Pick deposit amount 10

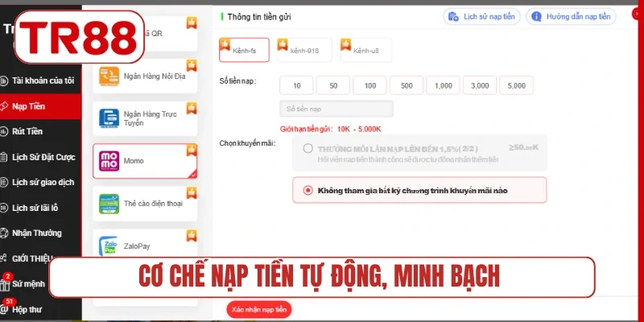(x=296, y=85)
